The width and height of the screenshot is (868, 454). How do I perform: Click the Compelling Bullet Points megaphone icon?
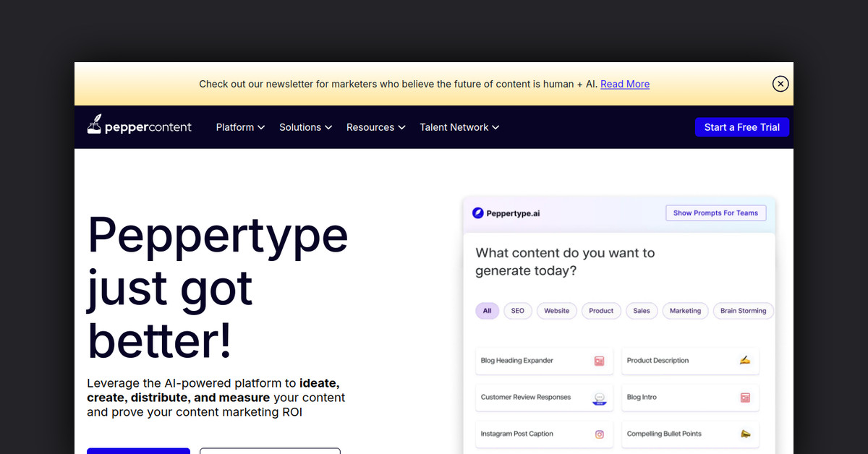(x=745, y=434)
